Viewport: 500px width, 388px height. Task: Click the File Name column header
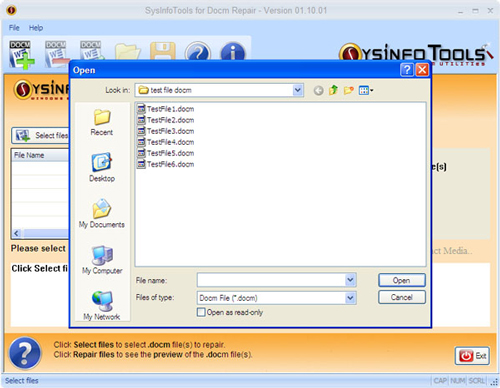(40, 155)
